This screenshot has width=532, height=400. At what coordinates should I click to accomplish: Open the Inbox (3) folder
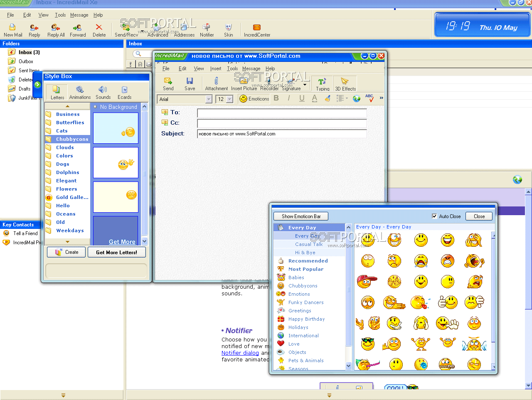coord(29,52)
